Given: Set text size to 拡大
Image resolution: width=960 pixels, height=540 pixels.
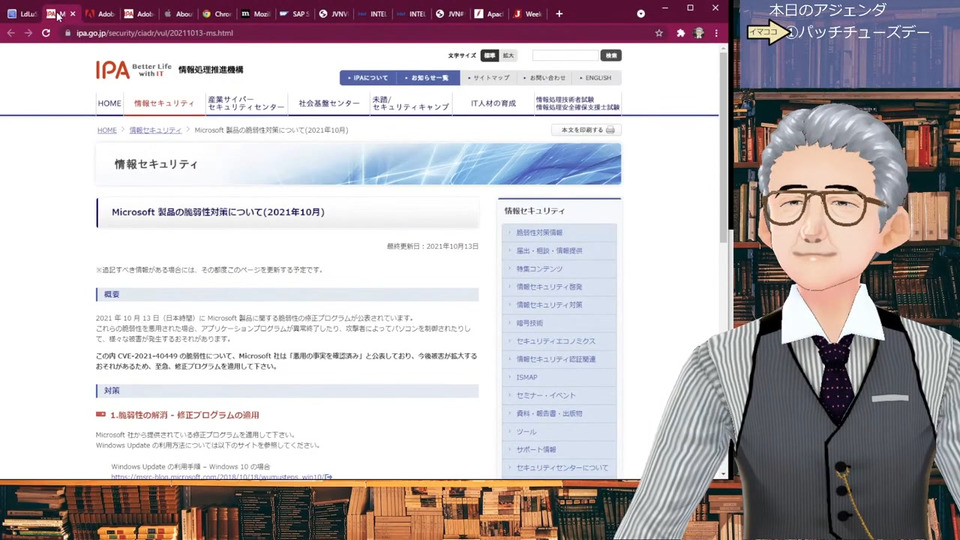Looking at the screenshot, I should click(508, 56).
